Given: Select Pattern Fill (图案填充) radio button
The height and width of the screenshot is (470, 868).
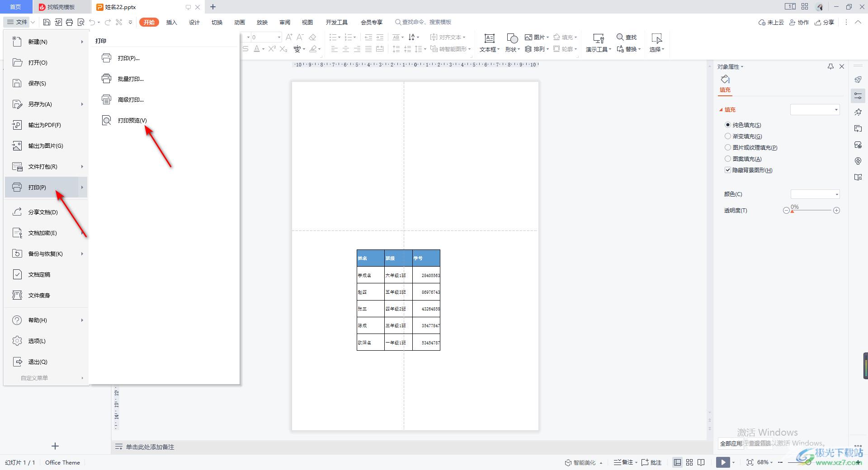Looking at the screenshot, I should pos(728,159).
